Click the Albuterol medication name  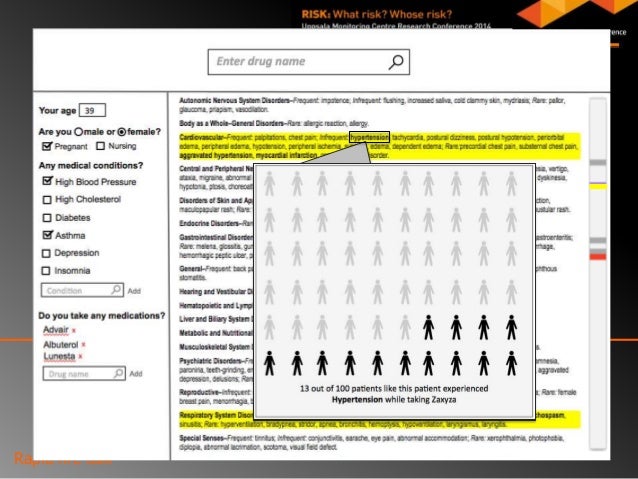61,345
